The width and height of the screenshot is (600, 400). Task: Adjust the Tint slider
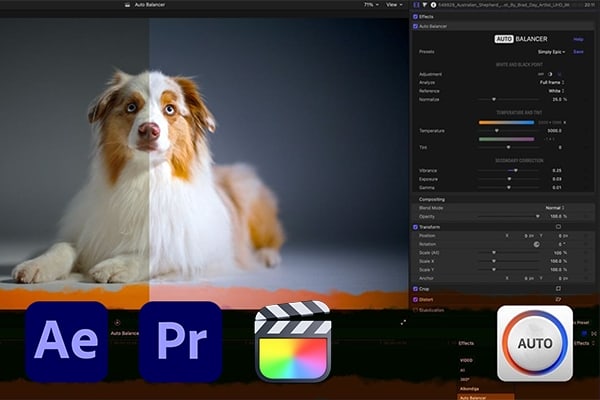pyautogui.click(x=509, y=147)
